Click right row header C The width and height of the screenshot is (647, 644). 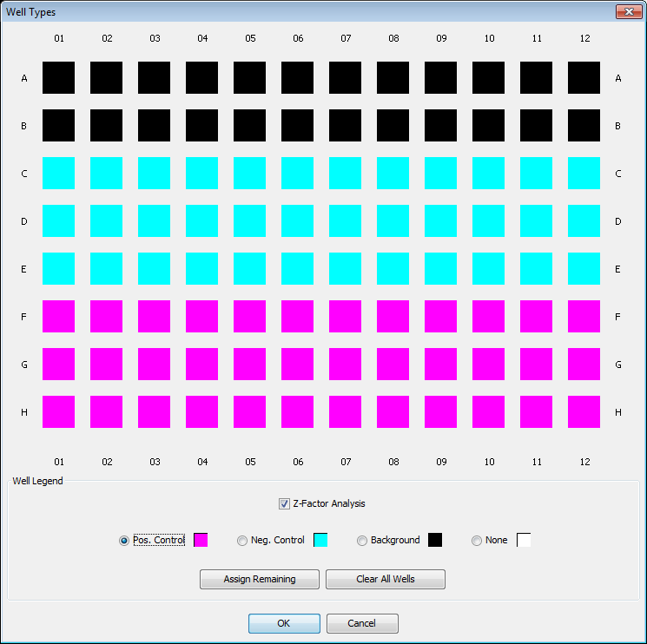coord(618,174)
